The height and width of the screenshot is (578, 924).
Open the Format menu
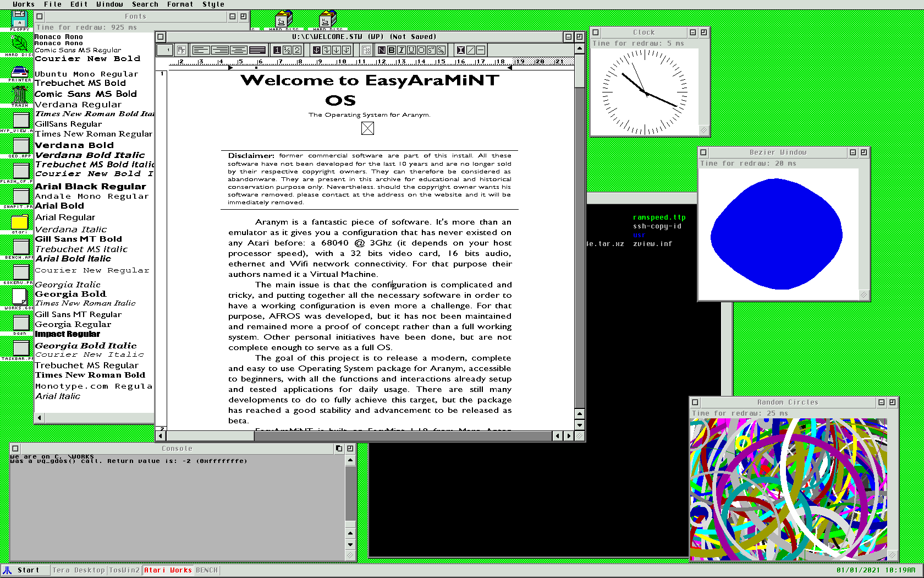click(180, 4)
